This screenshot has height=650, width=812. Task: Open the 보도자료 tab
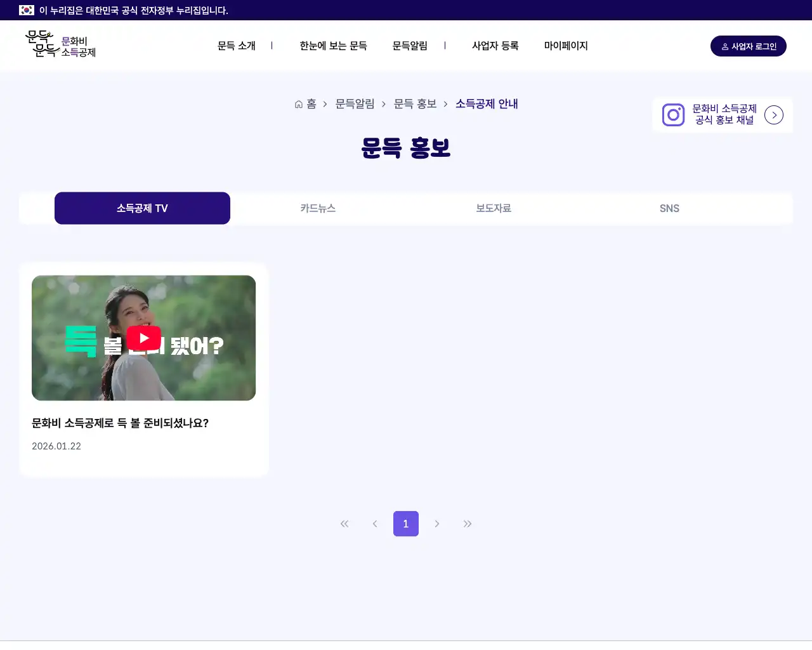tap(494, 208)
